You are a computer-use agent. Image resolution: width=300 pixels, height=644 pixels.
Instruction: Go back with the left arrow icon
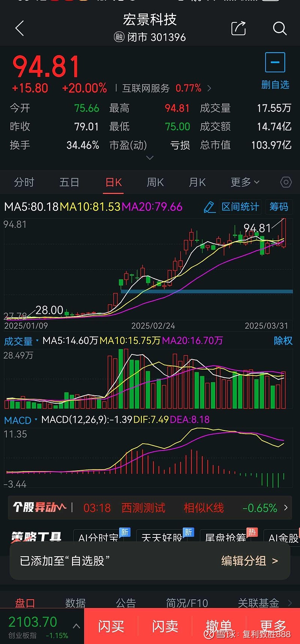[19, 29]
